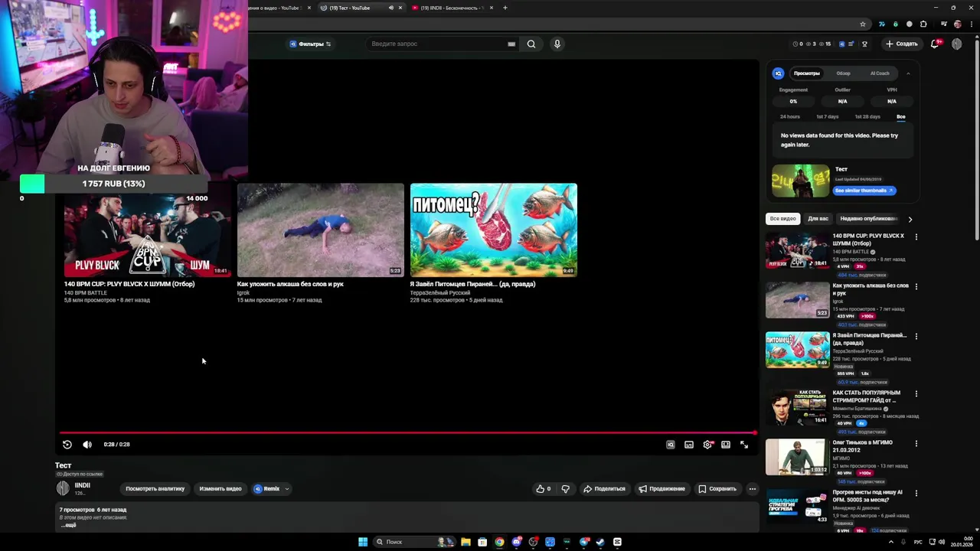
Task: Save the video using Сохранить
Action: point(717,489)
